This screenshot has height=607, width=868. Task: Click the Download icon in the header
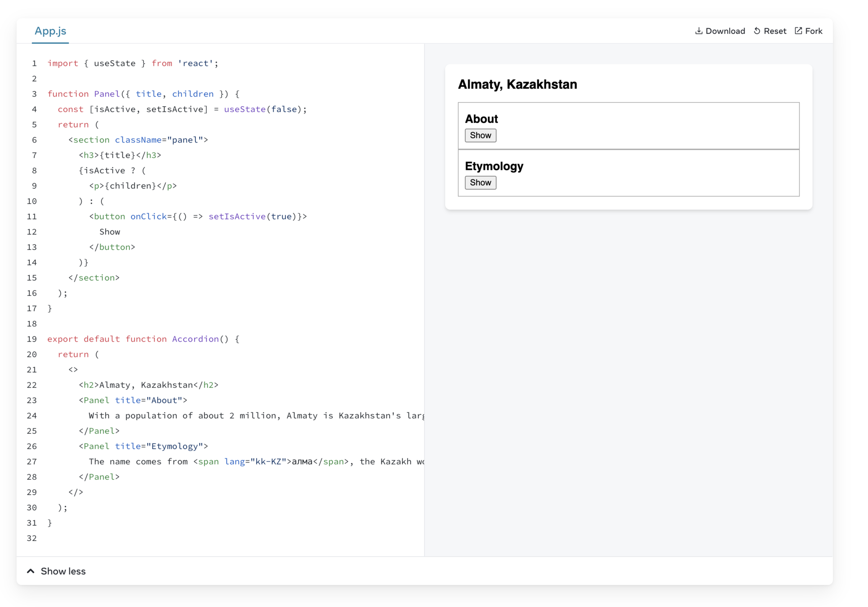tap(699, 31)
